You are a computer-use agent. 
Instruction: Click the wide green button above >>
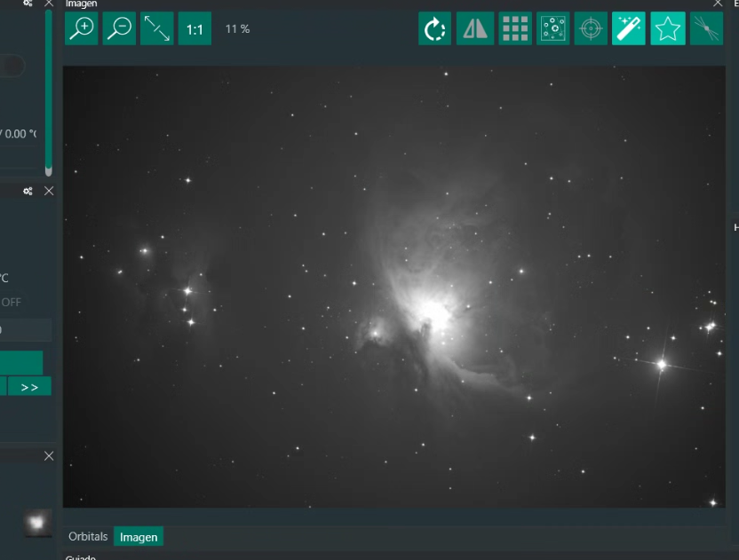coord(21,363)
